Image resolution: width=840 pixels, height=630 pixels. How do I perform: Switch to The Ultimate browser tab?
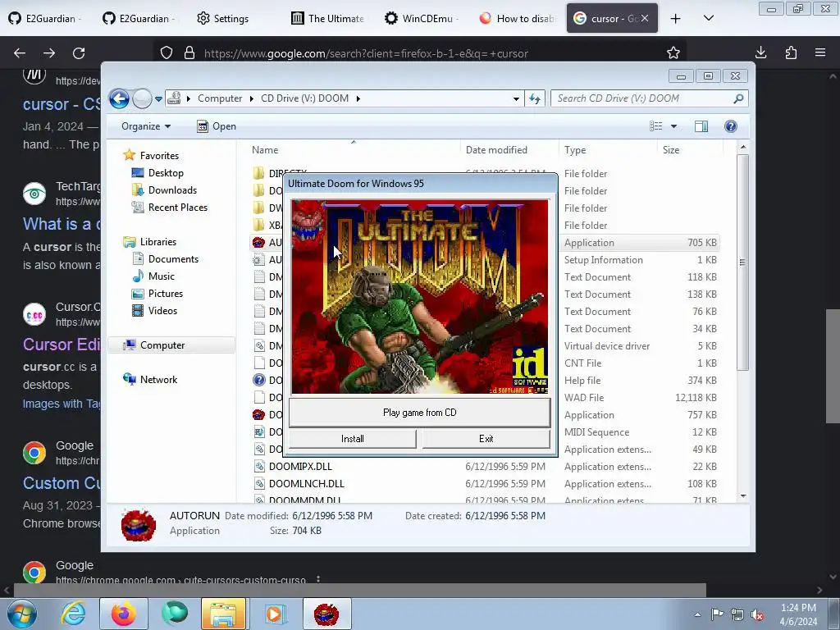328,18
